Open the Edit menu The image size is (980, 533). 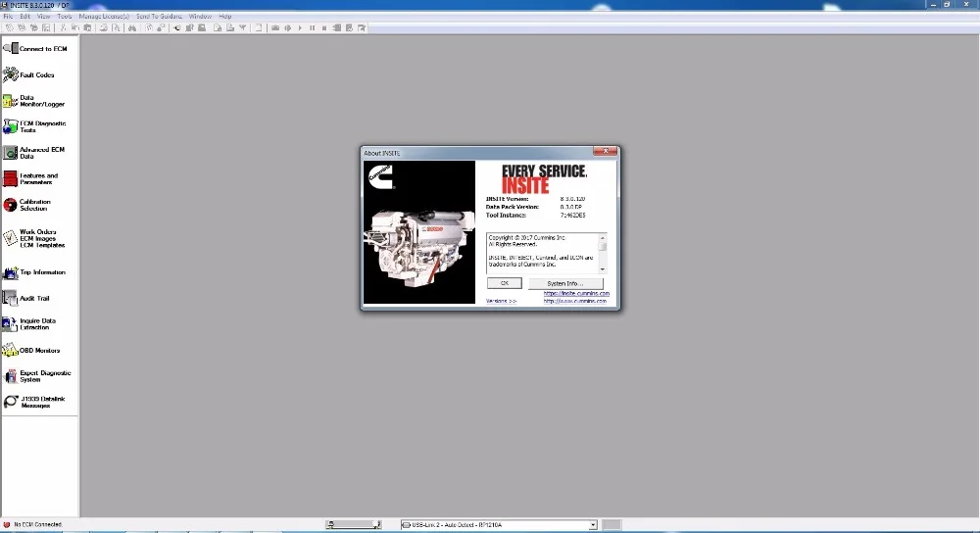[25, 17]
